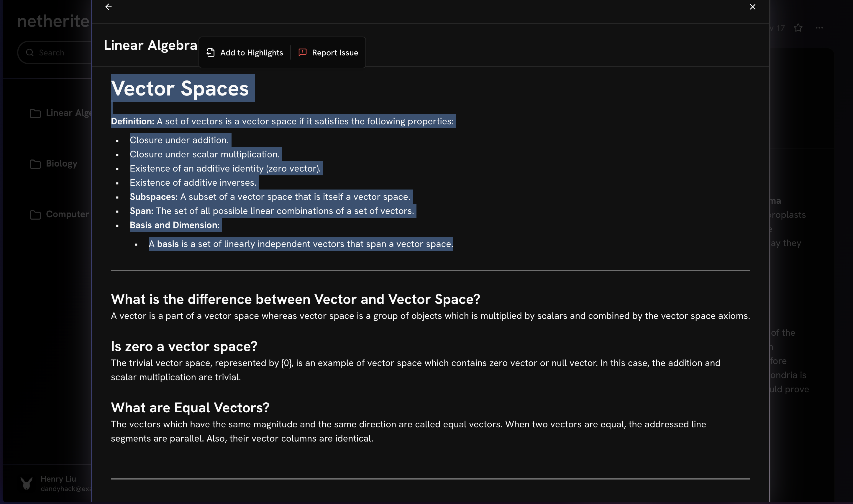Close the note panel with X

tap(752, 7)
